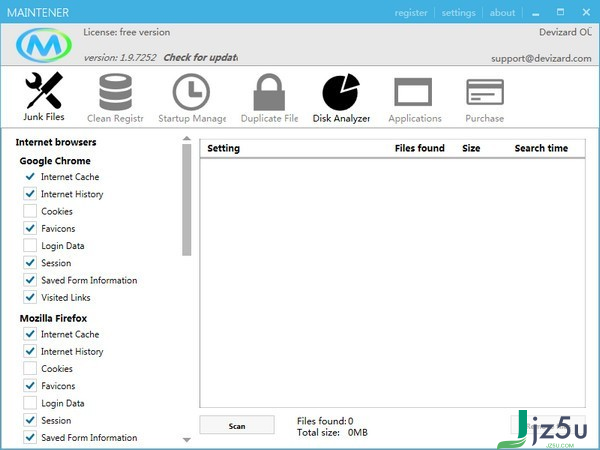Click Check for updates link

pyautogui.click(x=201, y=57)
